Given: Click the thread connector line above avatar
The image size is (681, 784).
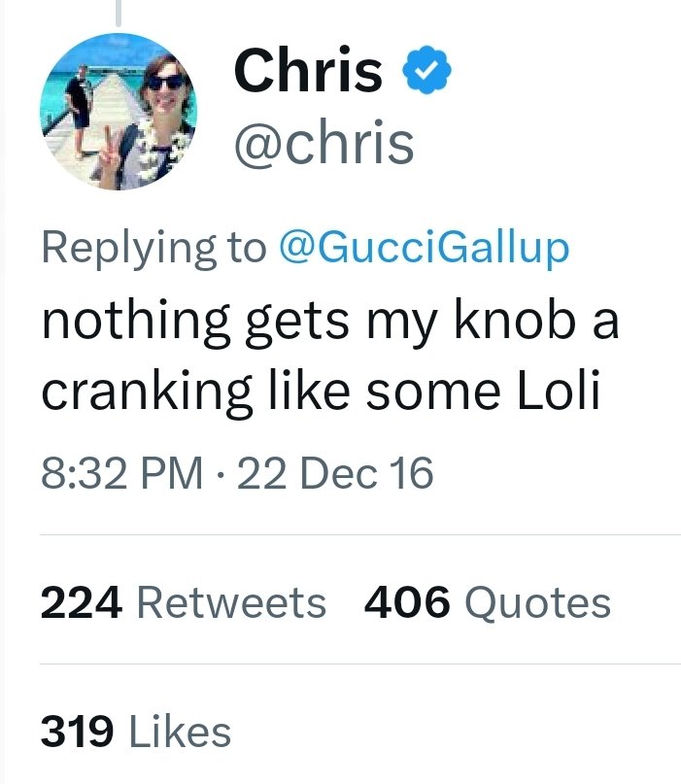Looking at the screenshot, I should pos(119,13).
